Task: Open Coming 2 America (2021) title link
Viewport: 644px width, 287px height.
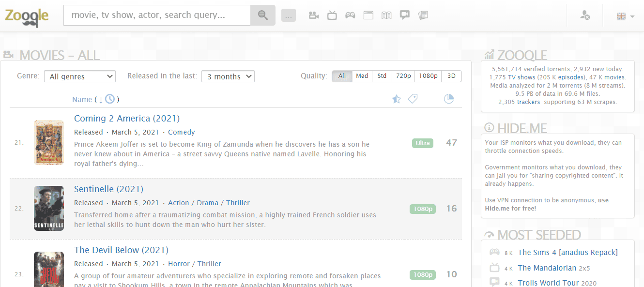Action: [x=126, y=119]
